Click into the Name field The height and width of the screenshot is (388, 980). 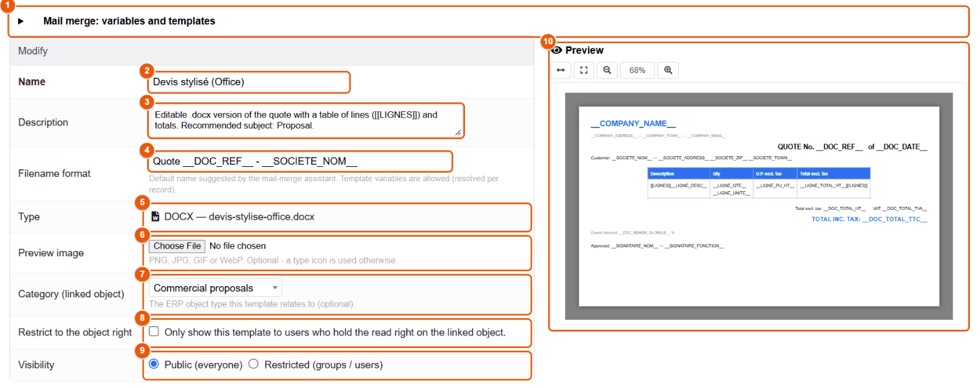click(249, 82)
